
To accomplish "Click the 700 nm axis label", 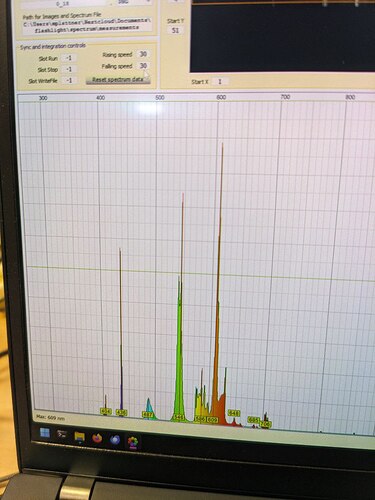I will point(285,97).
